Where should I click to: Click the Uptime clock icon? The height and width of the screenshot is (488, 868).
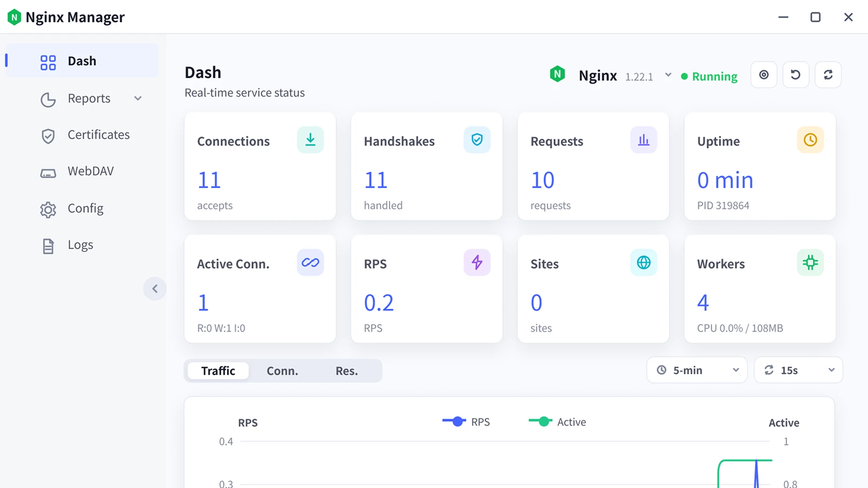click(x=810, y=140)
